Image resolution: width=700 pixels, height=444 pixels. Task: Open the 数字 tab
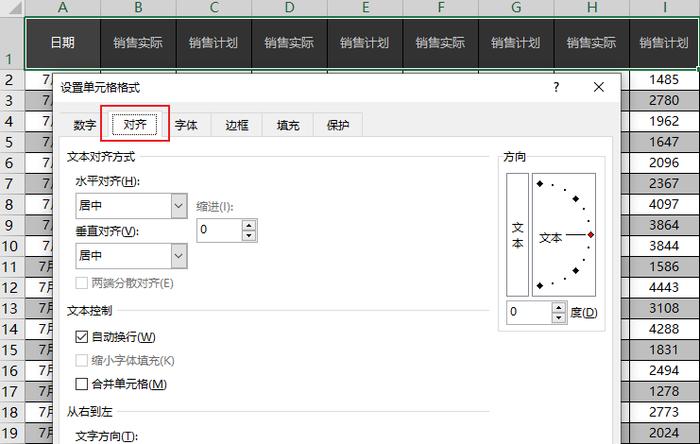point(84,125)
